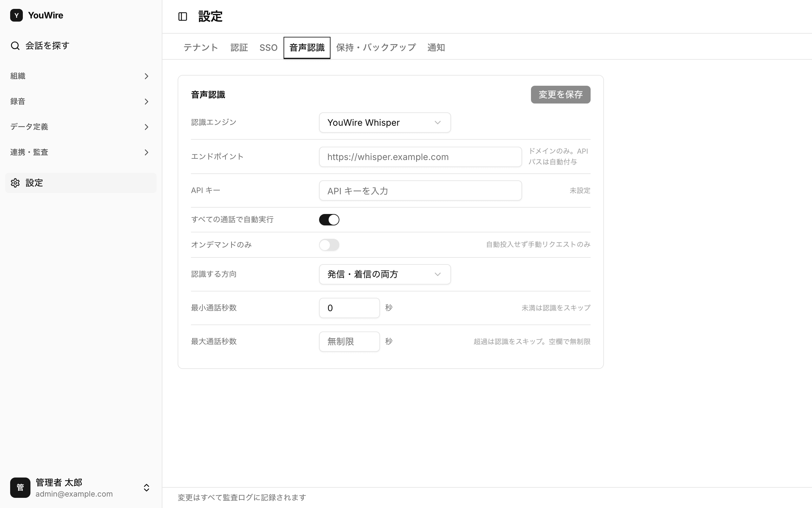812x508 pixels.
Task: Click the 超過は認識をスキップ hint text
Action: point(532,342)
